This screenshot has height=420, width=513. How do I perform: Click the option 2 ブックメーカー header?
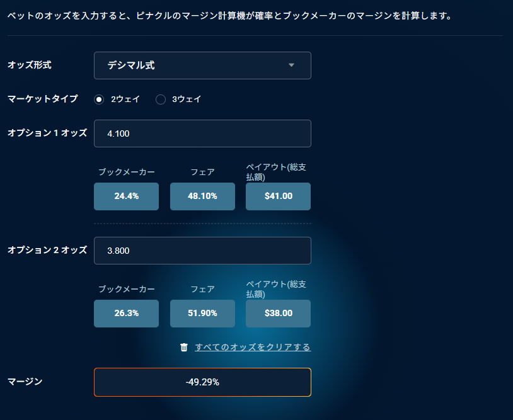tap(127, 289)
